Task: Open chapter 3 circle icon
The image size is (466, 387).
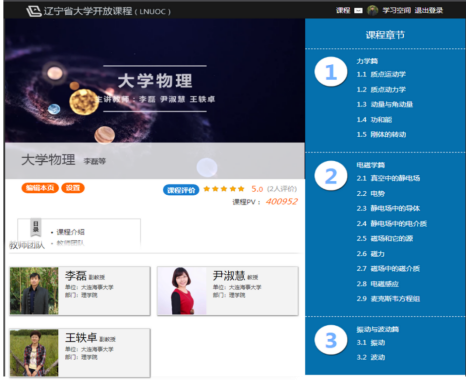Action: [331, 340]
